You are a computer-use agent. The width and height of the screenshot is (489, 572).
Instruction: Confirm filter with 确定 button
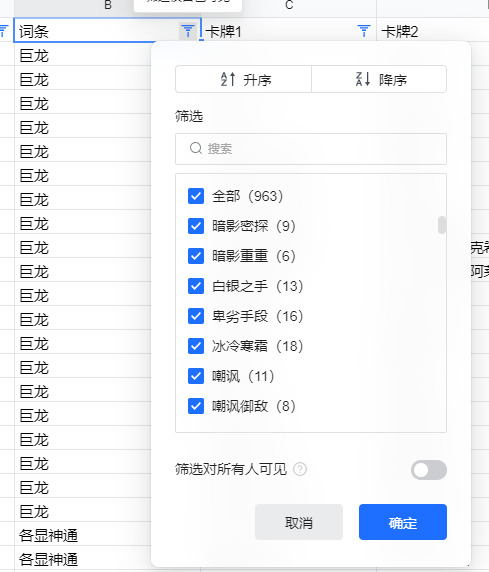click(x=403, y=522)
